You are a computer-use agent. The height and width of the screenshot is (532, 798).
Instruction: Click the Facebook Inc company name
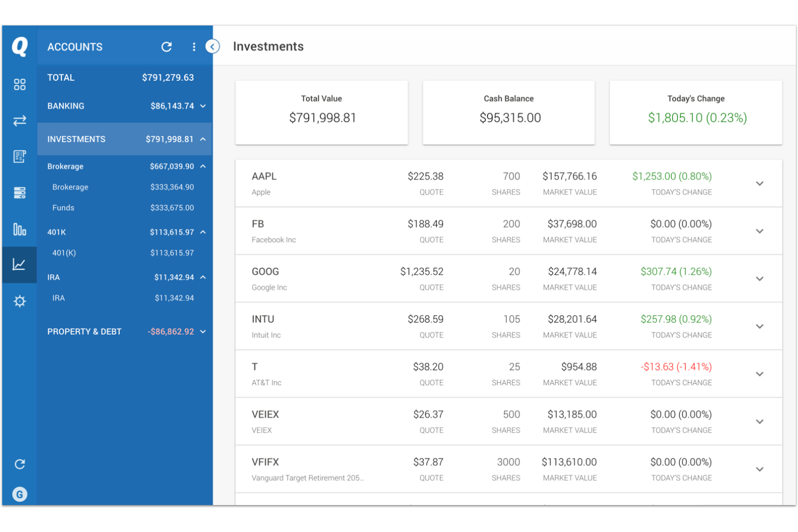click(x=274, y=240)
